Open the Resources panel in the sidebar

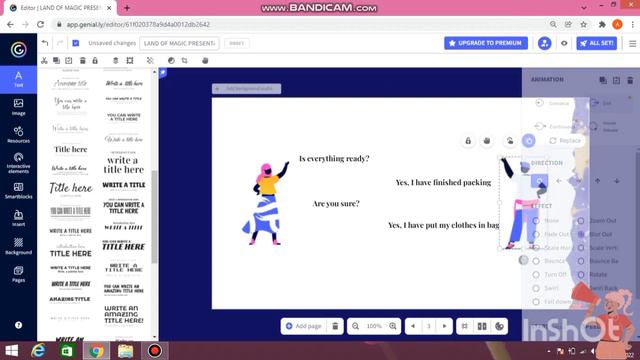[x=18, y=135]
